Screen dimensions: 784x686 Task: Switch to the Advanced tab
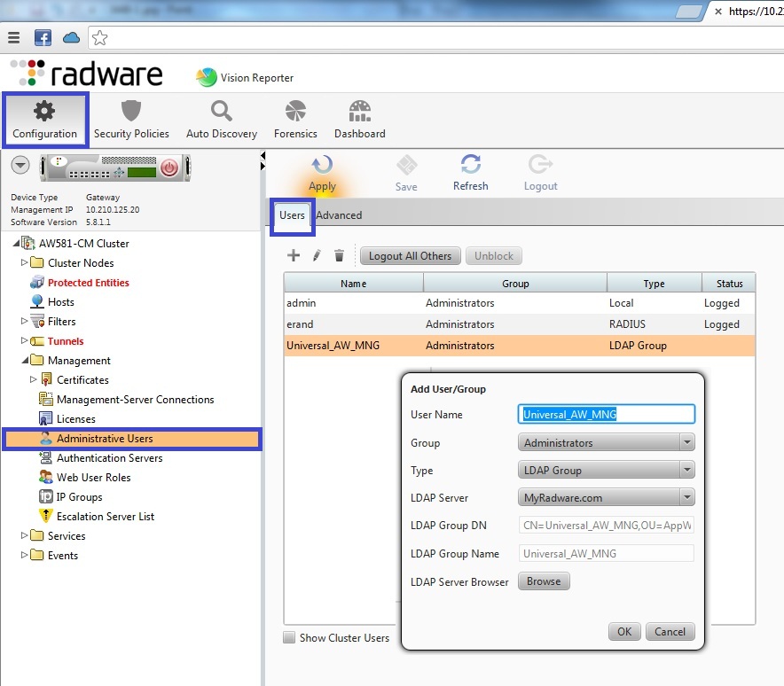coord(339,214)
